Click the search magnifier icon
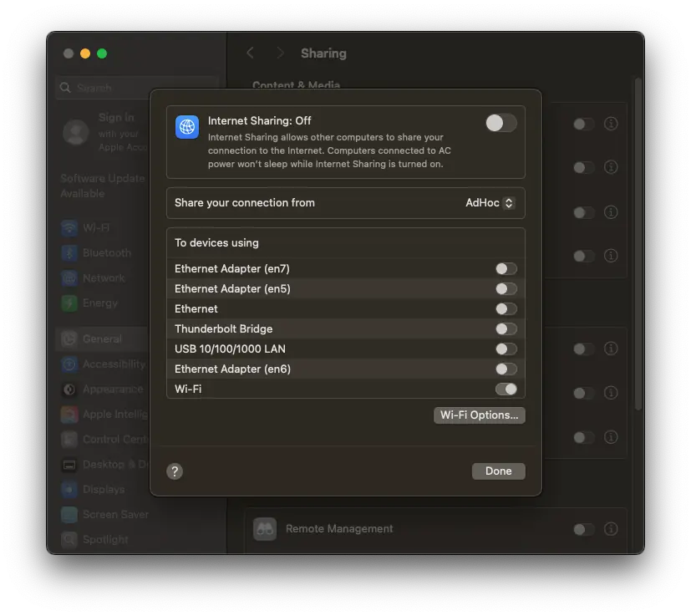691x616 pixels. pyautogui.click(x=65, y=88)
